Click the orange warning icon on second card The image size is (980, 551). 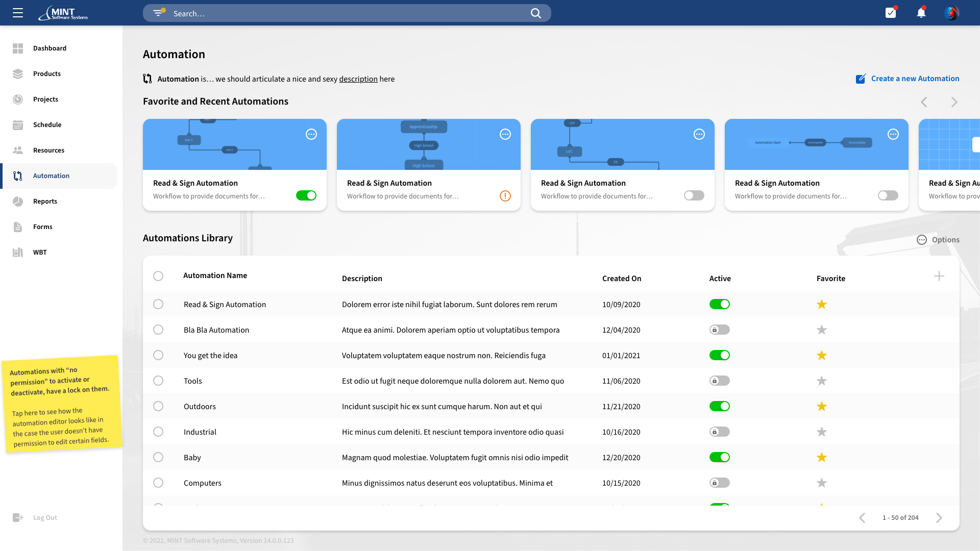point(505,196)
